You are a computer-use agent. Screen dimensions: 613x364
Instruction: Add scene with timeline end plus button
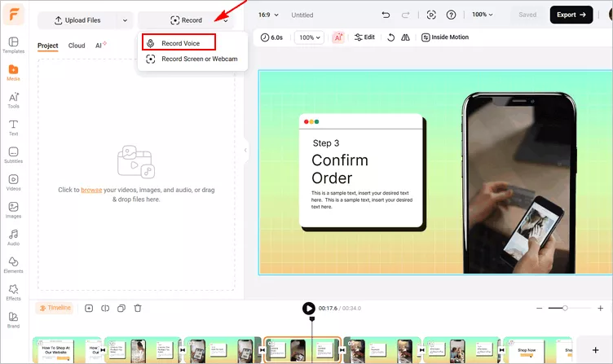click(595, 349)
